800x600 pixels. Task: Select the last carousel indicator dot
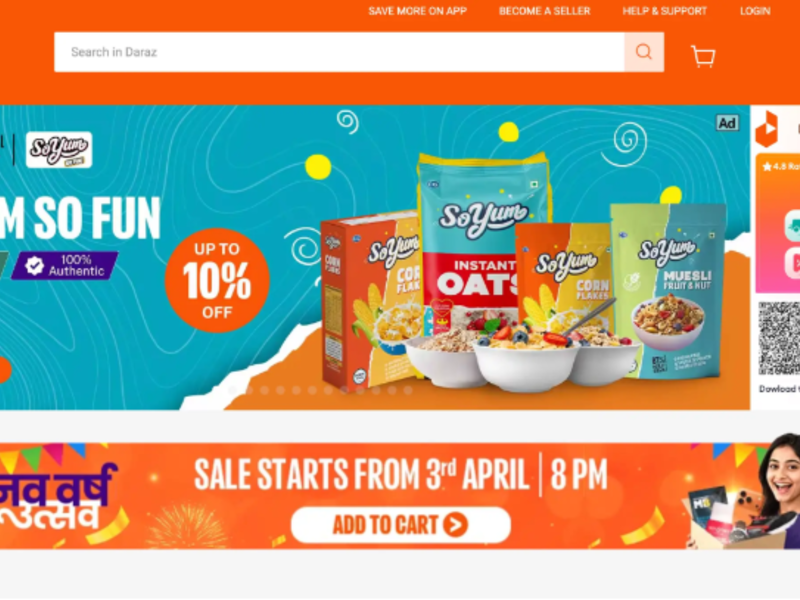point(408,390)
